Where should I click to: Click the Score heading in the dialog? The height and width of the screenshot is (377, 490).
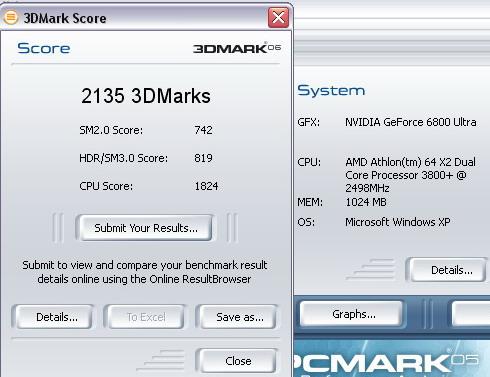pos(44,48)
